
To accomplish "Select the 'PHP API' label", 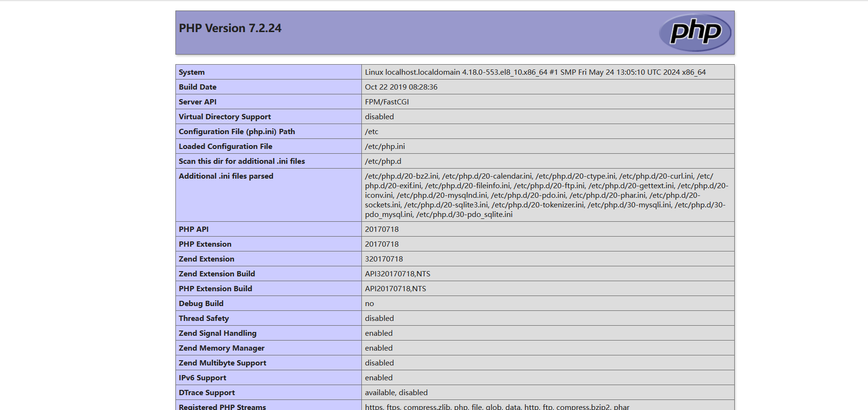I will click(194, 229).
